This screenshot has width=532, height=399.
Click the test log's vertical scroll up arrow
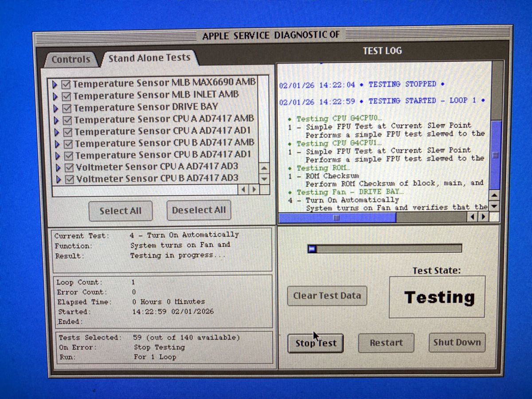tap(494, 195)
